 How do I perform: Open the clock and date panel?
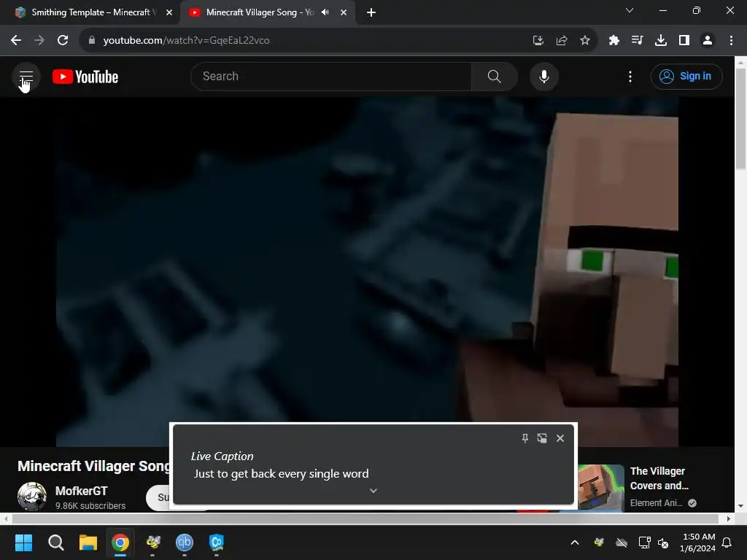[x=698, y=542]
